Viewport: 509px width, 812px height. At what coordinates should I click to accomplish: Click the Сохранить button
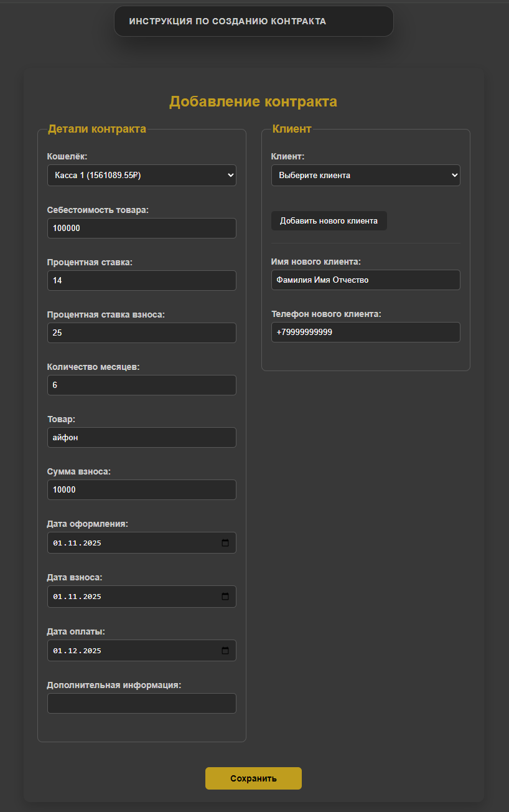[253, 778]
